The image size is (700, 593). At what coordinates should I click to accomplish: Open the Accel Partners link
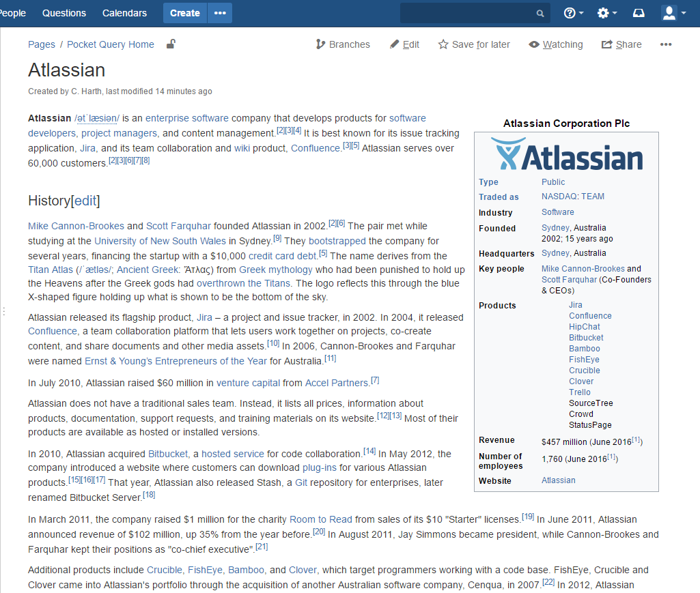tap(337, 383)
